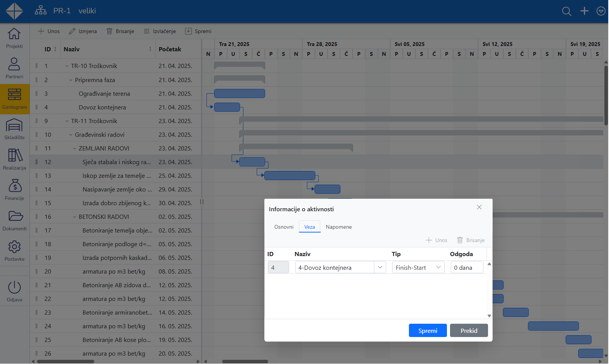Image resolution: width=609 pixels, height=364 pixels.
Task: Open the Projekti home icon
Action: 14,34
